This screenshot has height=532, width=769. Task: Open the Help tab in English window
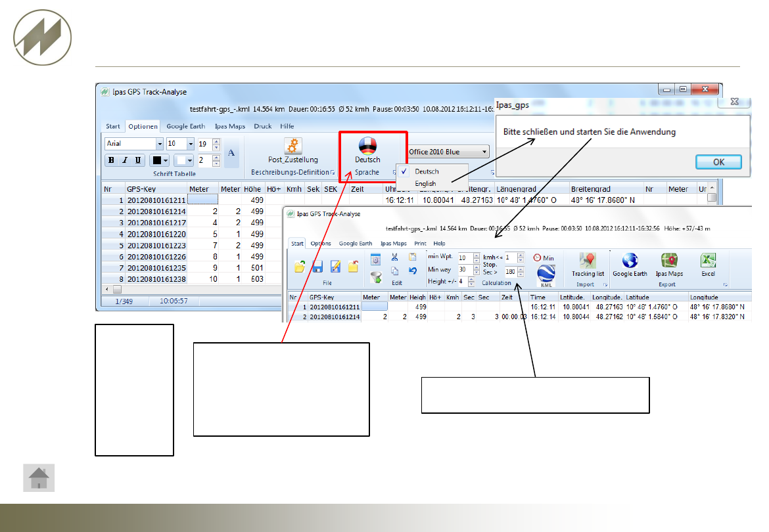440,244
